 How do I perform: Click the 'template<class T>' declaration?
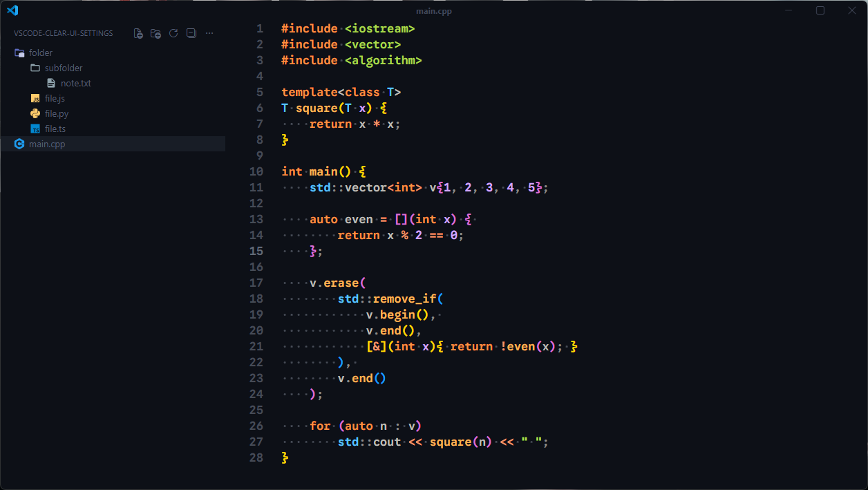tap(341, 92)
